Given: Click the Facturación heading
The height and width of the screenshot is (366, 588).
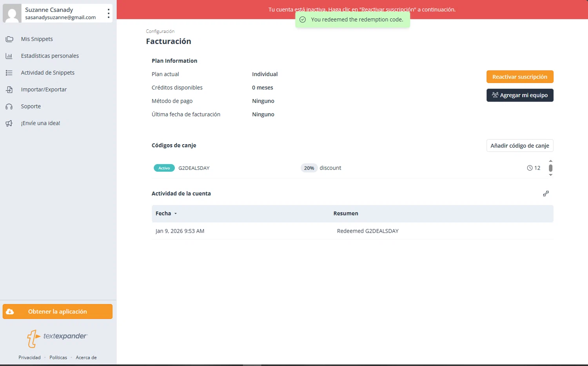Looking at the screenshot, I should point(169,42).
